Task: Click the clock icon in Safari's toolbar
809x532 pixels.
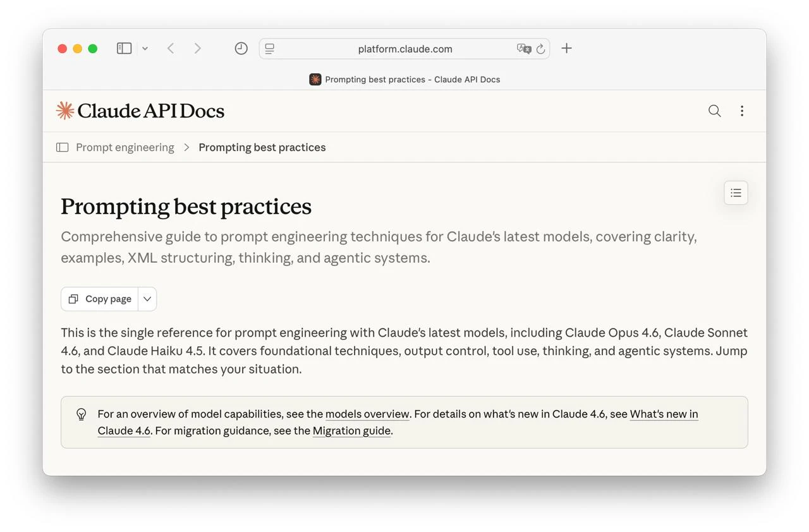Action: pos(241,49)
